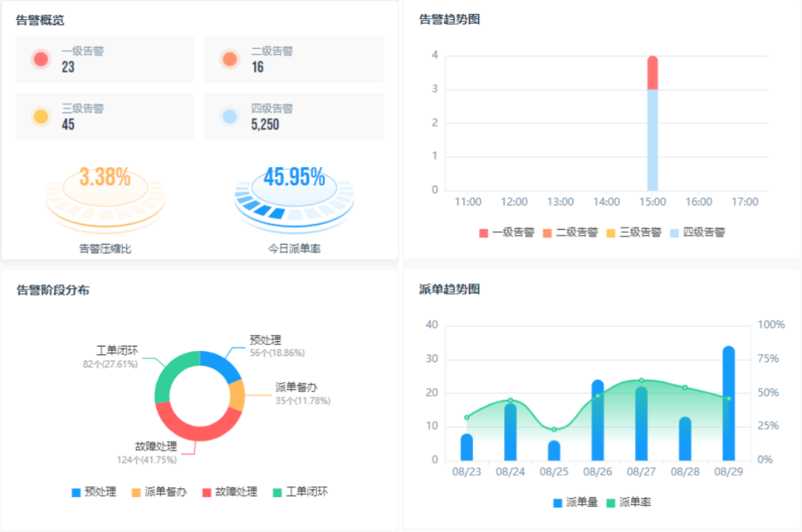The width and height of the screenshot is (802, 532).
Task: Click the blue 四级告警 alert icon
Action: tap(229, 115)
